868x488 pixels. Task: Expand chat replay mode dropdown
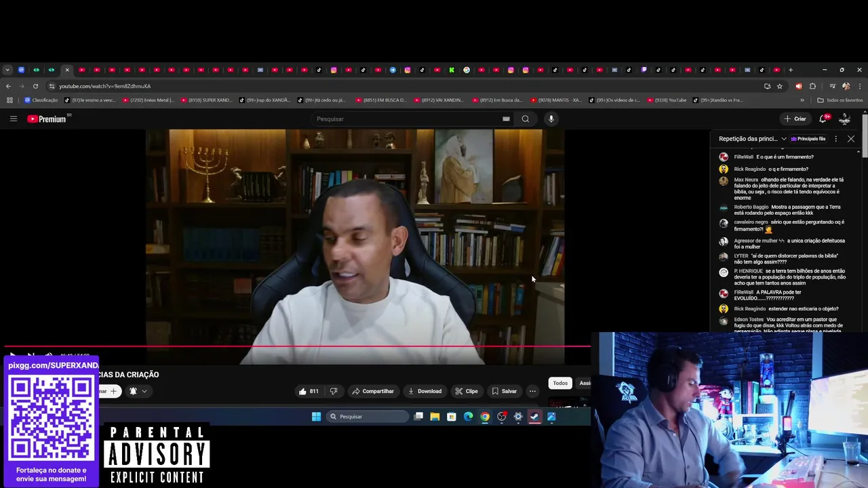tap(753, 139)
